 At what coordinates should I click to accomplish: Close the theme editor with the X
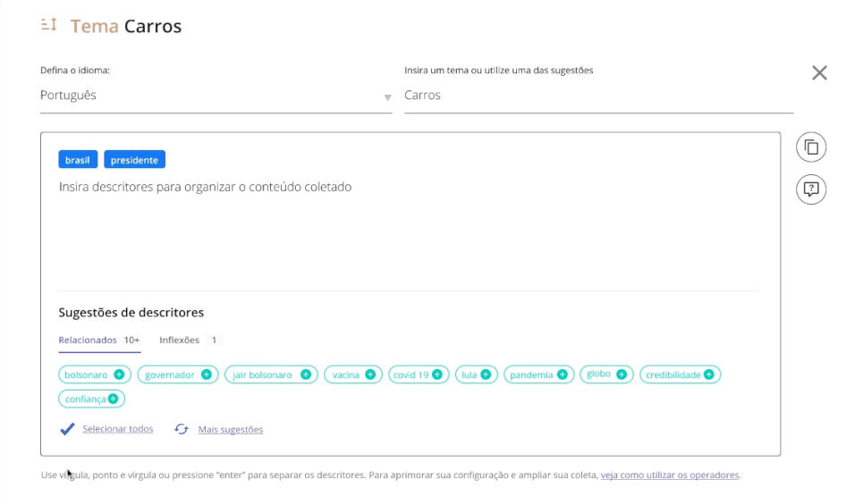(x=819, y=73)
